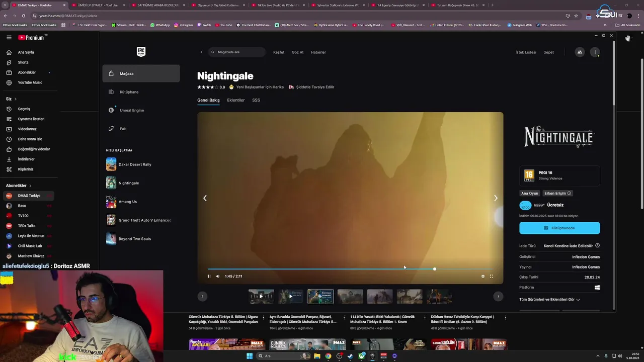
Task: Enter fullscreen for the trailer
Action: 492,276
